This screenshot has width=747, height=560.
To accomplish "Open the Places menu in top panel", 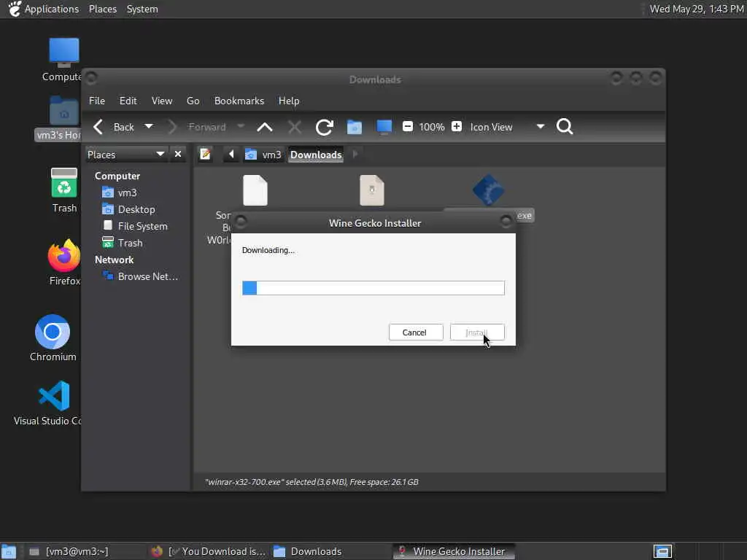I will tap(103, 9).
